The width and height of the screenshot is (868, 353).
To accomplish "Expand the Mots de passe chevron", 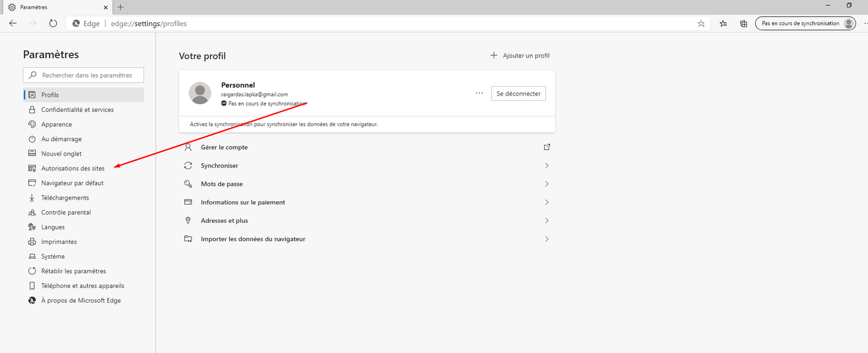I will coord(546,184).
